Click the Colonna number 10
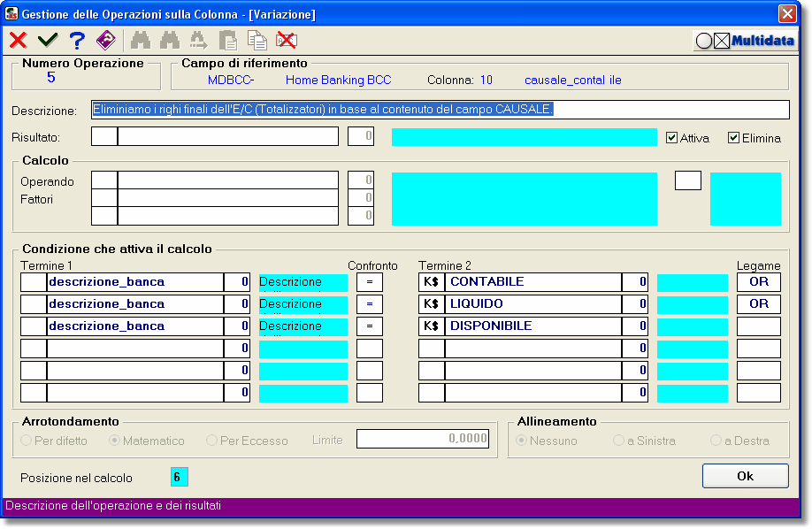812x529 pixels. pos(486,80)
